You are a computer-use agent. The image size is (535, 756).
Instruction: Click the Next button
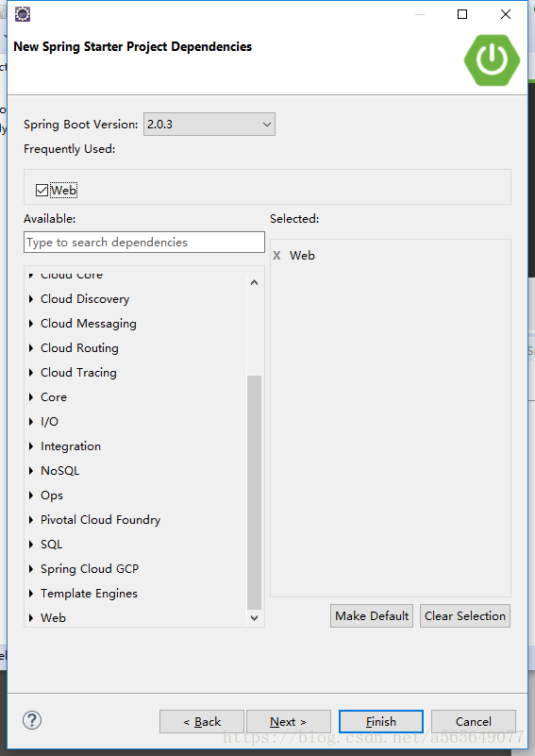[x=288, y=722]
